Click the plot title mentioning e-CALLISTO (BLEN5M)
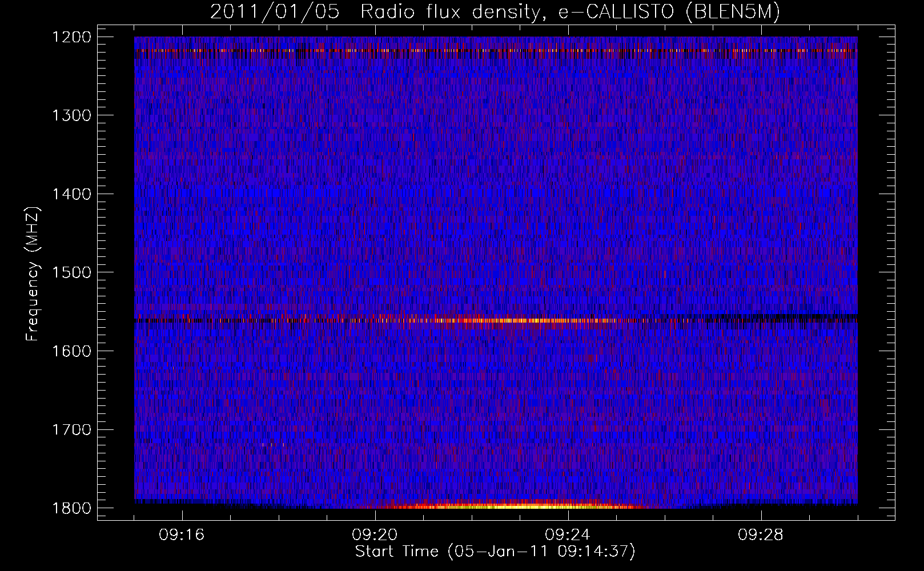This screenshot has width=924, height=571. pyautogui.click(x=495, y=12)
